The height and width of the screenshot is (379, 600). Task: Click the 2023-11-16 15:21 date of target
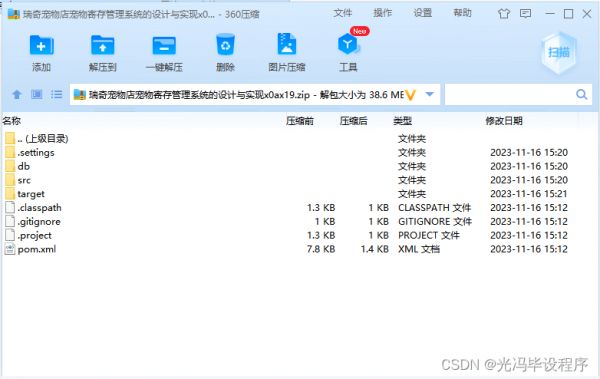[528, 194]
